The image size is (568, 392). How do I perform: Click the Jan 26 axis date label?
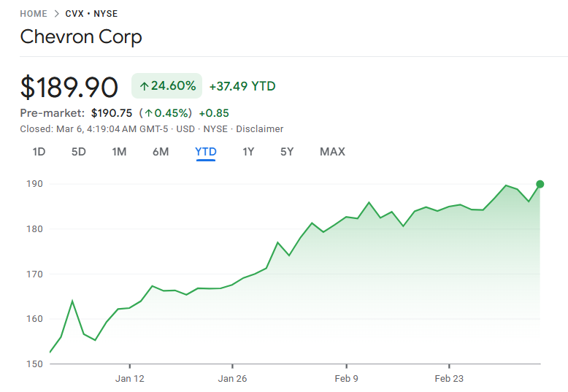click(x=232, y=378)
